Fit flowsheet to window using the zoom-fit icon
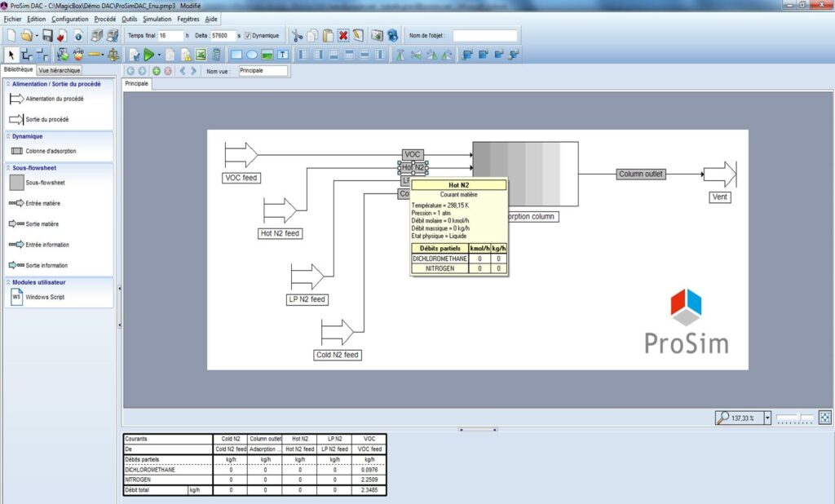This screenshot has width=835, height=504. point(824,418)
